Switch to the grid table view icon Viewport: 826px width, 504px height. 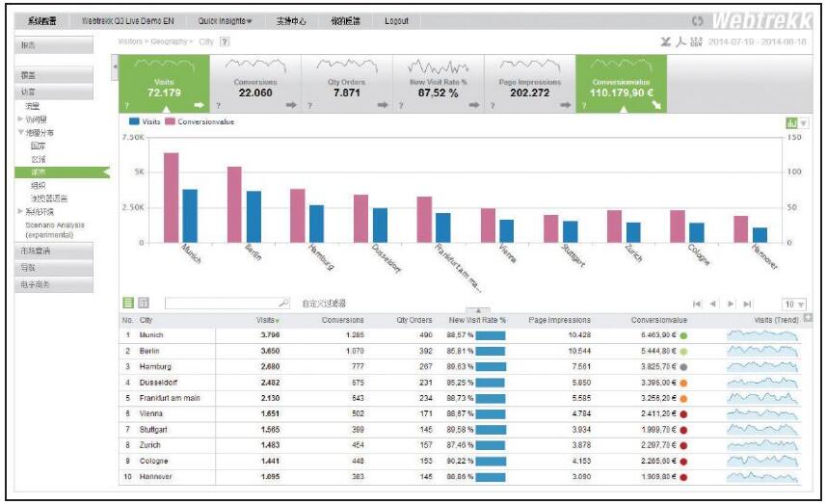tap(144, 303)
